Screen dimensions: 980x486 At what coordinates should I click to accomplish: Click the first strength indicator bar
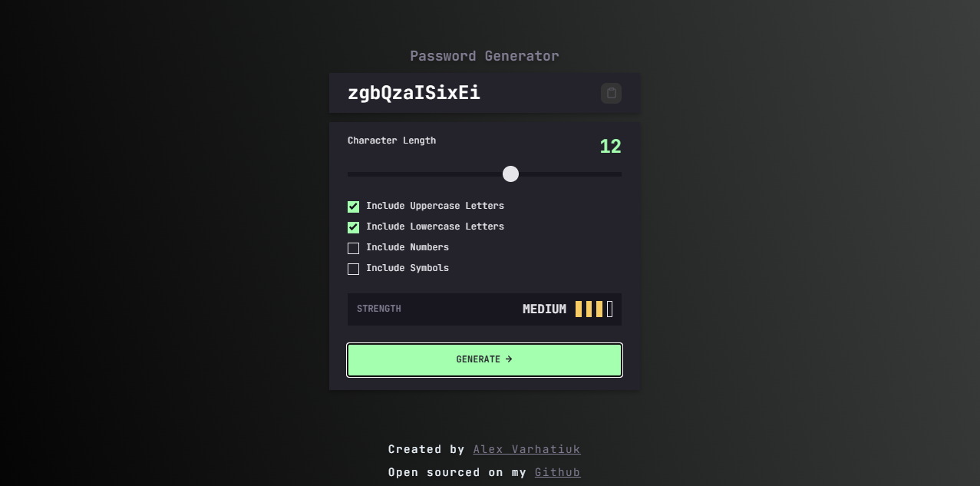coord(577,309)
